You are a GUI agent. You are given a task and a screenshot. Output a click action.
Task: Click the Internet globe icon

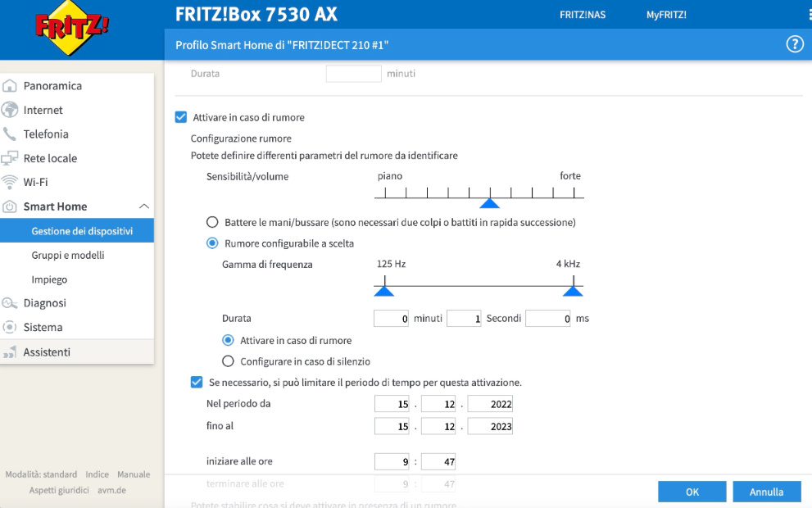click(10, 110)
